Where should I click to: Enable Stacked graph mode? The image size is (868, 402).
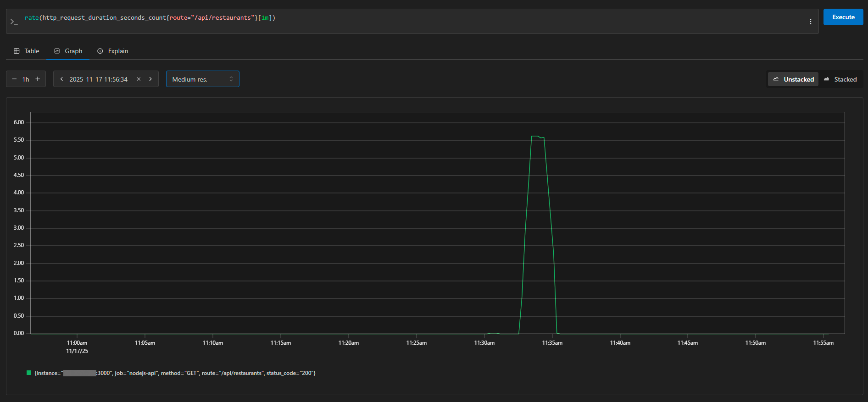840,79
